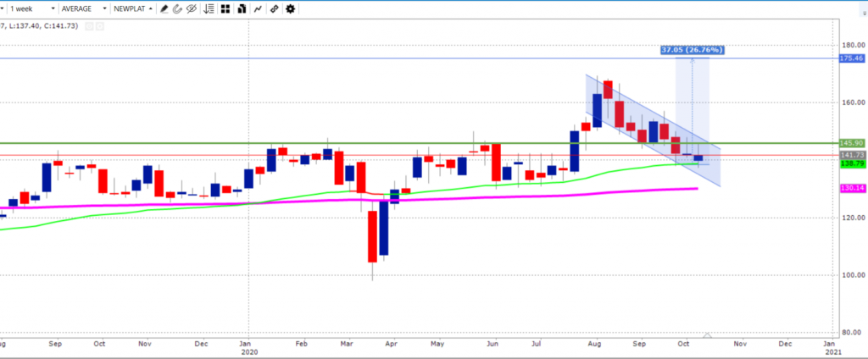Viewport: 868px width, 359px height.
Task: Click the green 138.79 moving average tag
Action: coord(850,164)
